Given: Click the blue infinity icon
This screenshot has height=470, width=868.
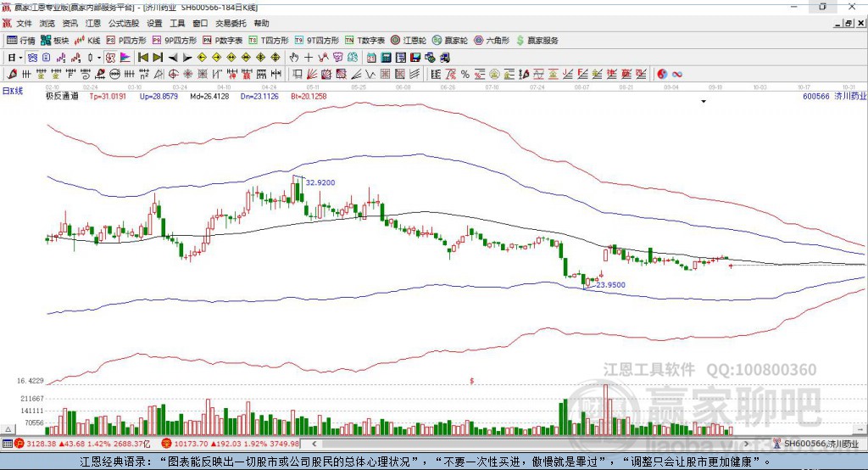Looking at the screenshot, I should click(677, 75).
